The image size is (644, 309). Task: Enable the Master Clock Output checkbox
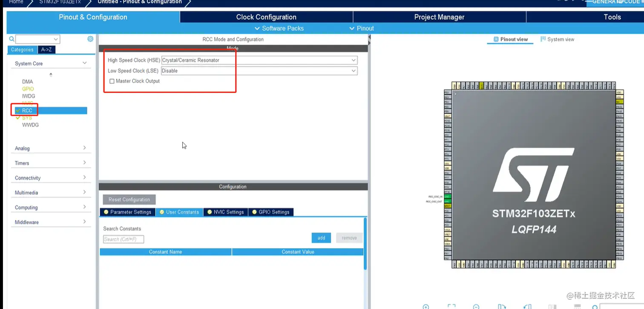[112, 81]
